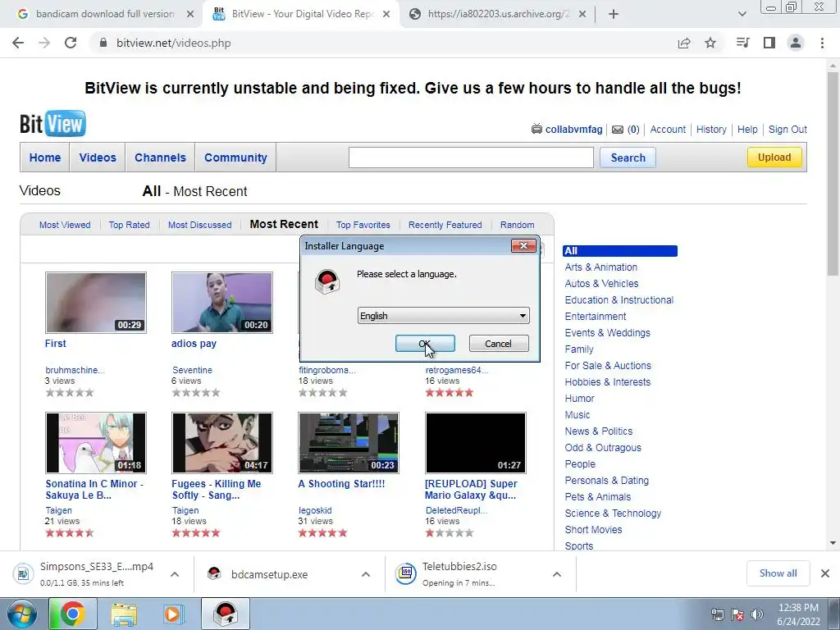Viewport: 840px width, 630px height.
Task: Close the downloads bar
Action: point(825,573)
